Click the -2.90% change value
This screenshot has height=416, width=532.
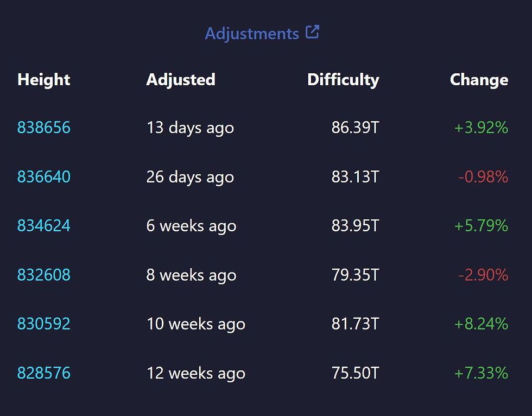coord(483,275)
